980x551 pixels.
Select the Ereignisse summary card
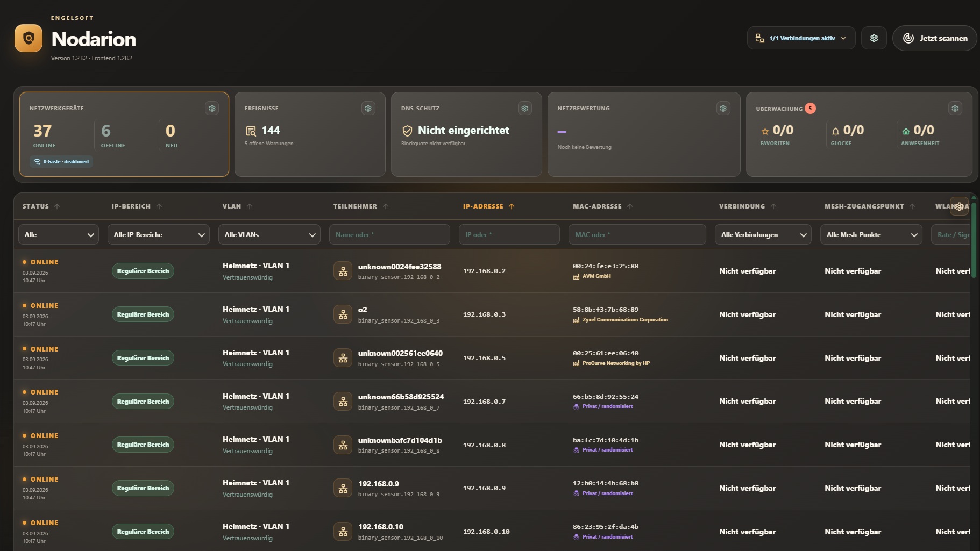coord(310,134)
